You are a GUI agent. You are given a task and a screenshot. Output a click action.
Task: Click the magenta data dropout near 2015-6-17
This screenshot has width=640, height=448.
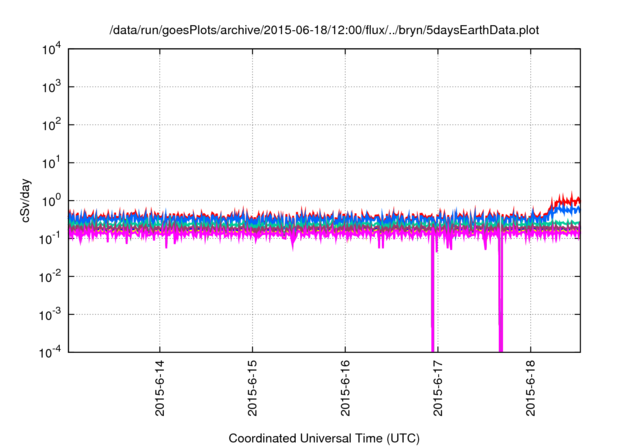[x=433, y=294]
